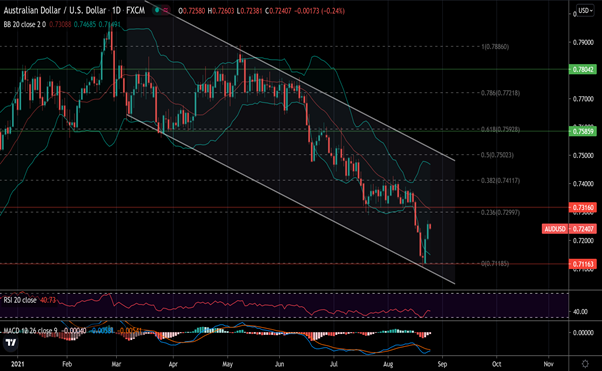The height and width of the screenshot is (371, 602).
Task: Select the Fibonacci 0(0.71185) label
Action: pyautogui.click(x=495, y=263)
